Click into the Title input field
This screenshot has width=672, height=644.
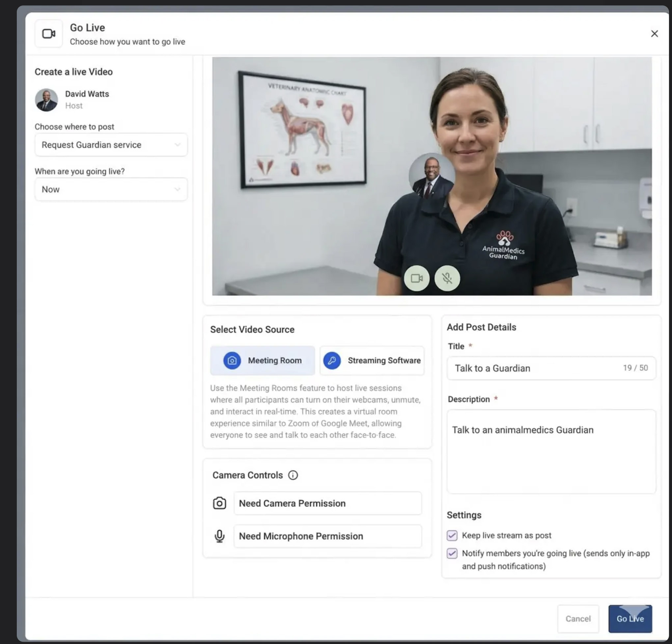pos(535,368)
